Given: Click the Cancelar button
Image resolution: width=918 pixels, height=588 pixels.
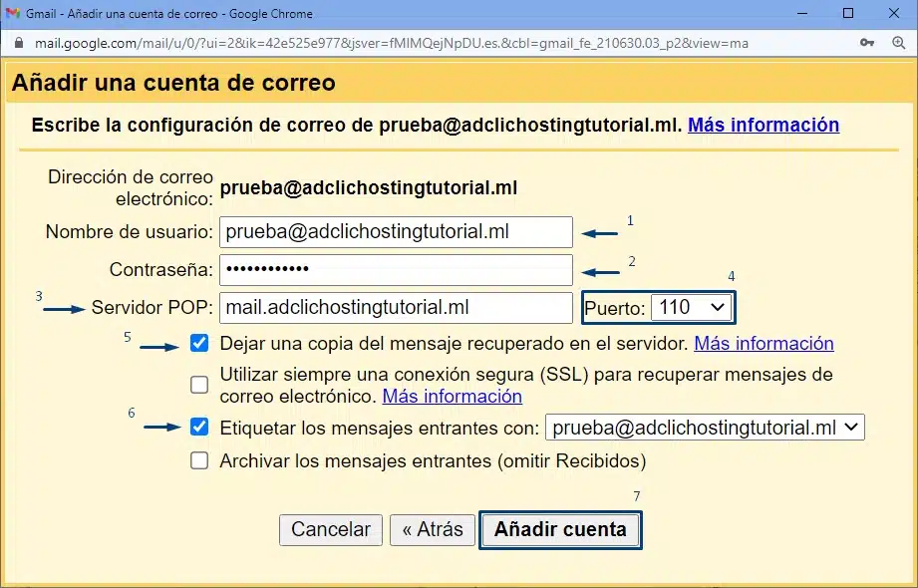Looking at the screenshot, I should (330, 529).
